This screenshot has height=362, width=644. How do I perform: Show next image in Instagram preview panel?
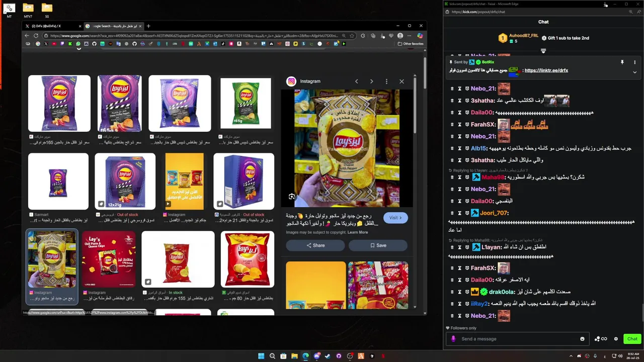371,81
